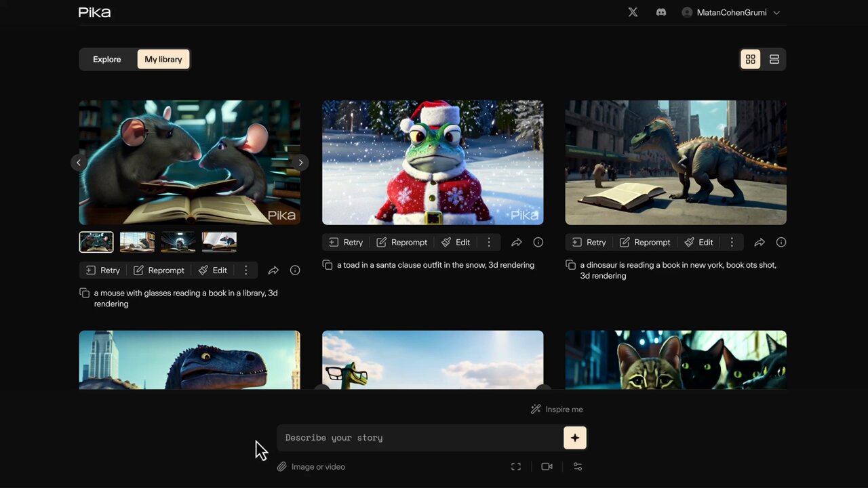868x488 pixels.
Task: Edit the dinosaur reading book video
Action: pyautogui.click(x=699, y=242)
